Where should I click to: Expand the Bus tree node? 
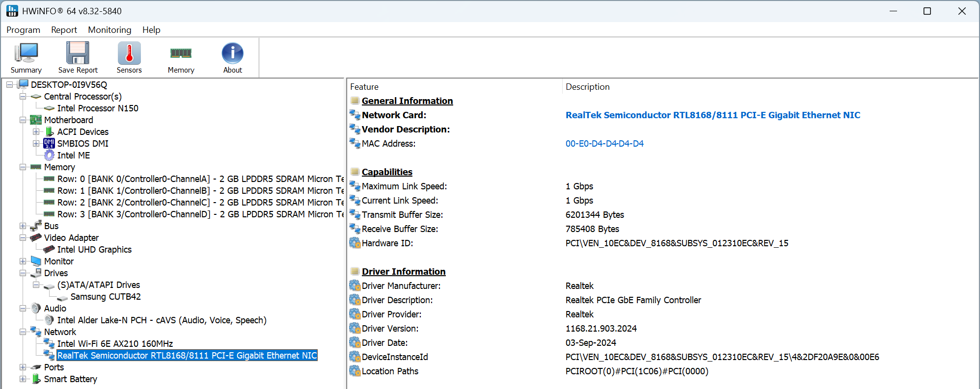click(23, 226)
